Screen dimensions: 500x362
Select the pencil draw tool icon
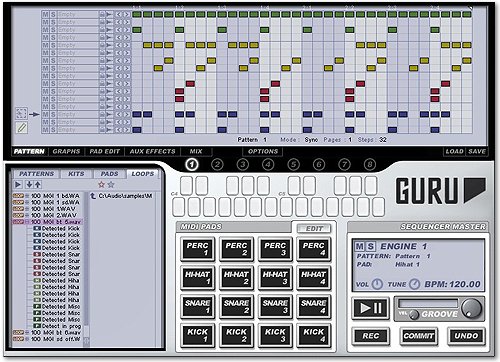click(x=22, y=127)
